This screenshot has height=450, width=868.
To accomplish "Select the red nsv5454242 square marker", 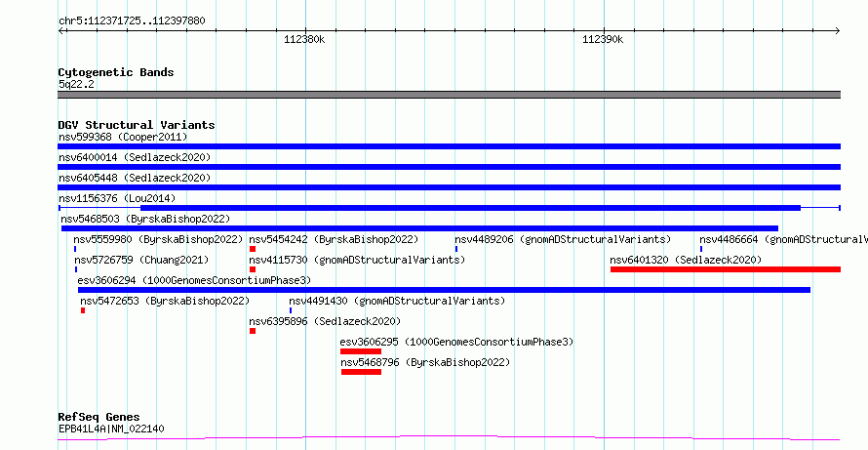I will coord(253,249).
